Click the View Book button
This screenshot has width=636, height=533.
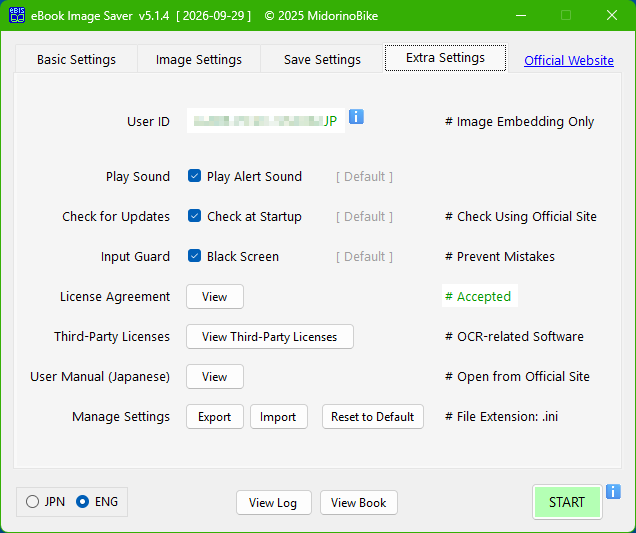click(x=359, y=503)
